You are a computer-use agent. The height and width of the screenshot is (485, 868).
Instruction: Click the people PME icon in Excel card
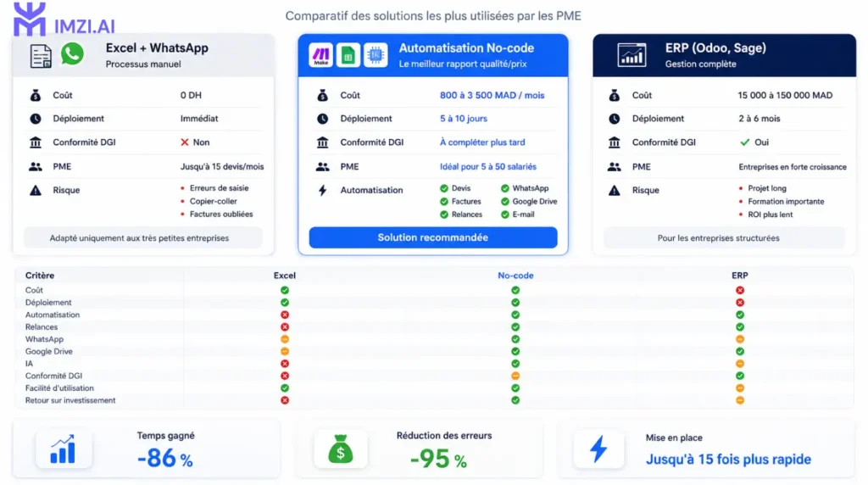pos(36,167)
